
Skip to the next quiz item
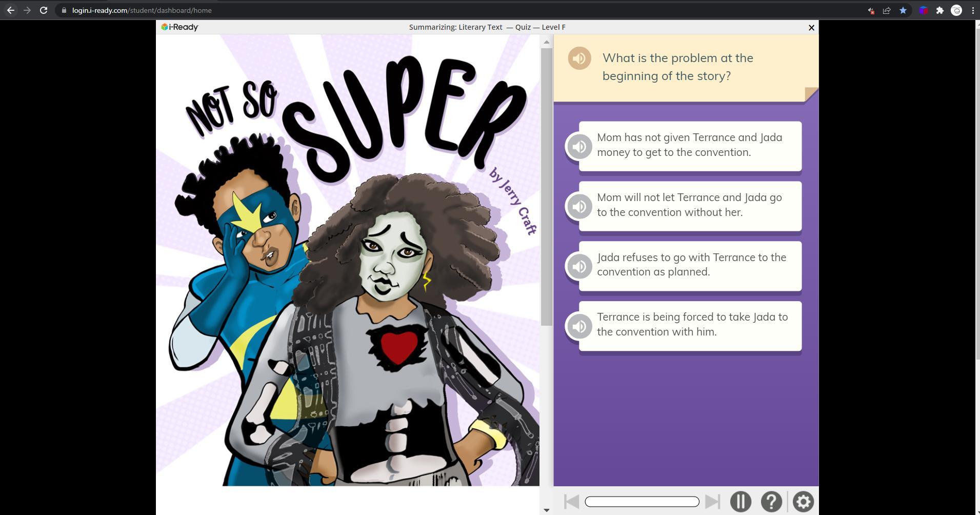(713, 502)
